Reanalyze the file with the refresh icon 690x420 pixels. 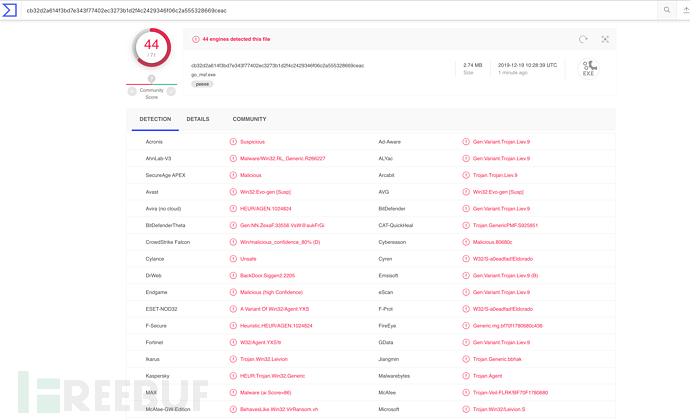point(583,39)
